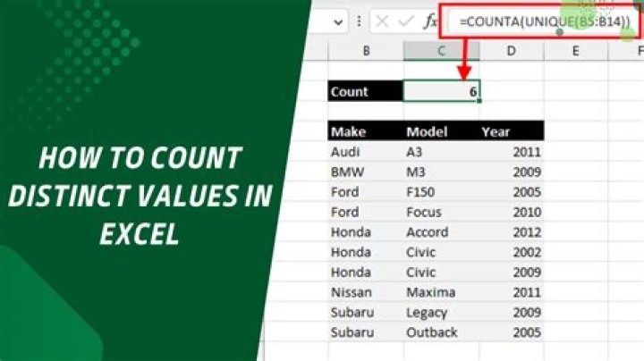The width and height of the screenshot is (644, 361).
Task: Click the COUNTA formula bar input
Action: (x=544, y=21)
